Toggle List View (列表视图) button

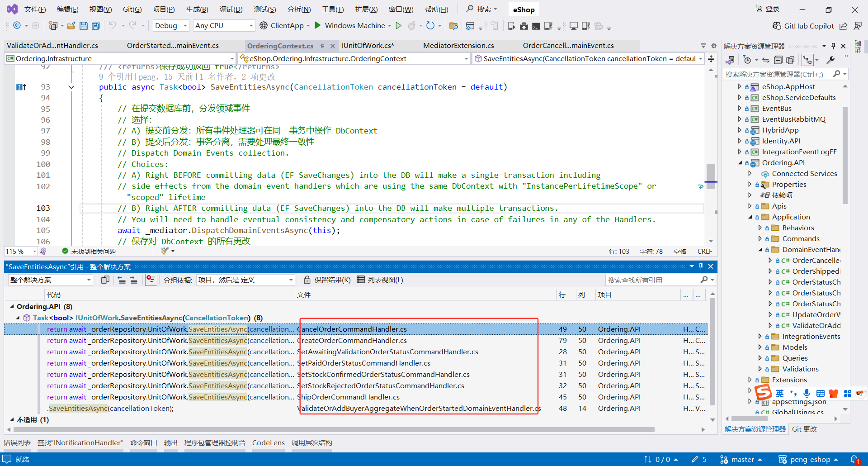380,280
